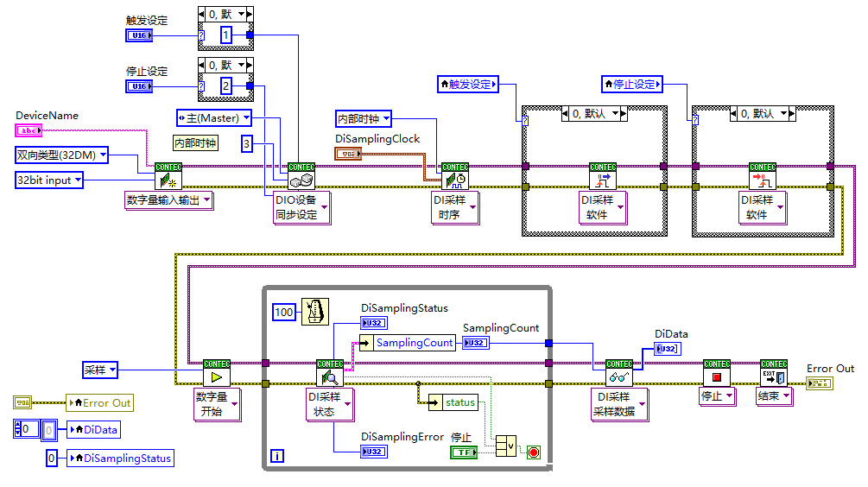Viewport: 868px width, 487px height.
Task: Click the DiSamplingStatus local variable
Action: coord(120,459)
